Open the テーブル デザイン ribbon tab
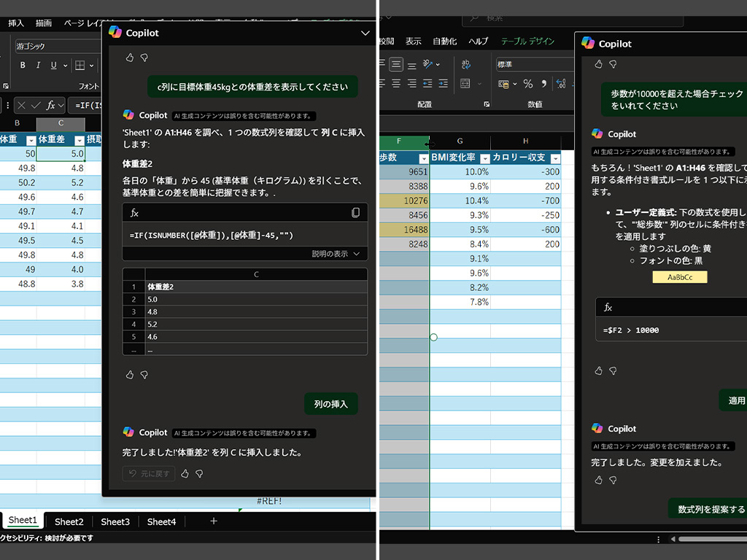This screenshot has height=560, width=747. 527,42
